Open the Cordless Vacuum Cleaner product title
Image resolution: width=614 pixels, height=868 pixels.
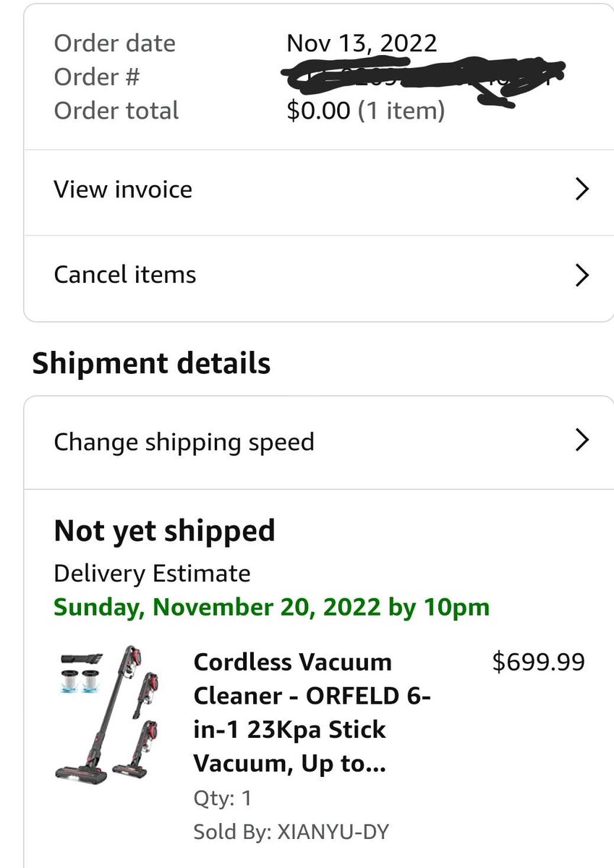pos(312,712)
